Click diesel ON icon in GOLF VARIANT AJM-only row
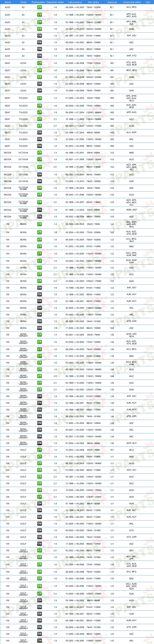 pyautogui.click(x=39, y=614)
